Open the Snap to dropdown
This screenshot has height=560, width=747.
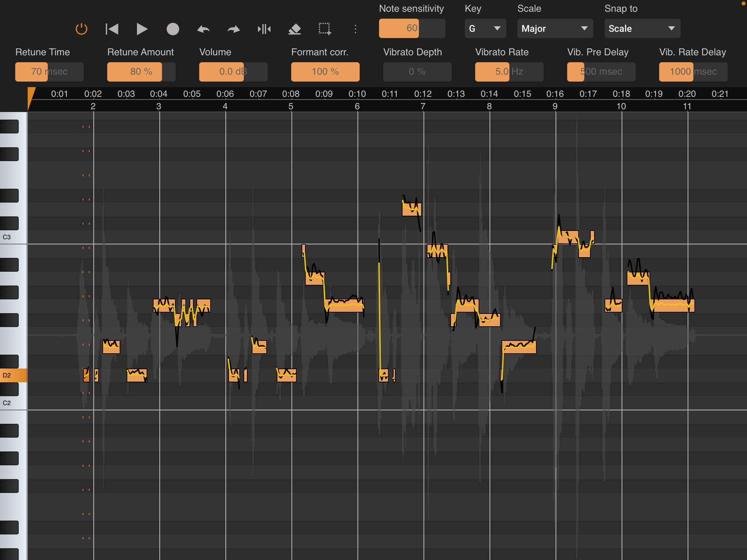point(642,28)
